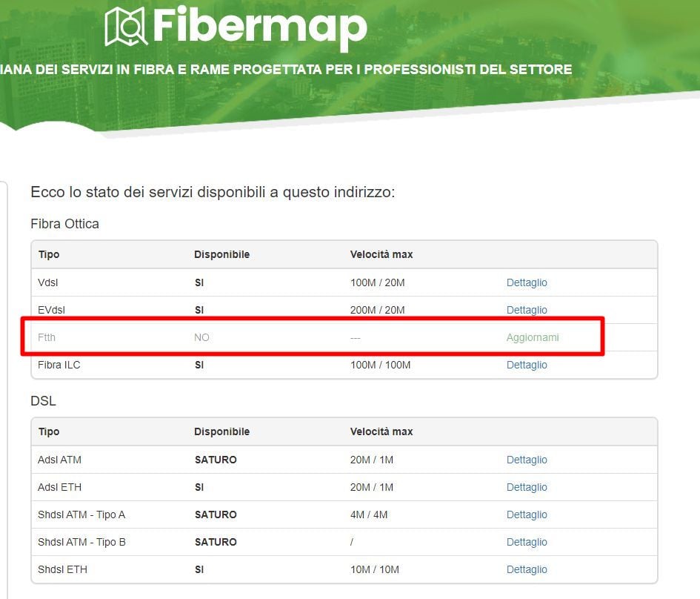Open Dettaglio link for Shdsl ETH

(527, 569)
